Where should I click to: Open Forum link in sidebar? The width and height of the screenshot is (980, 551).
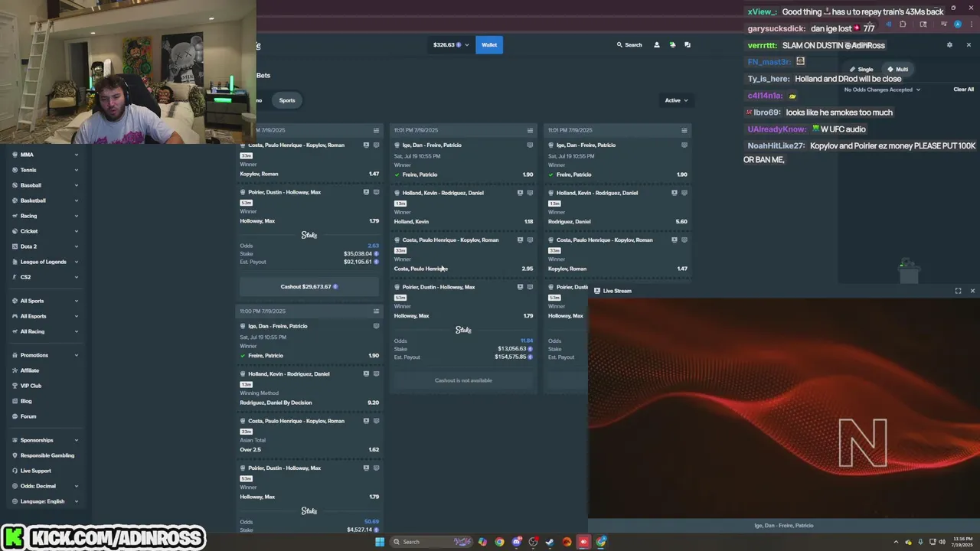click(x=28, y=416)
